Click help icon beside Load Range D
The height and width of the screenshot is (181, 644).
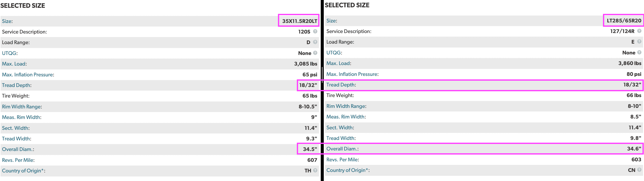click(x=315, y=42)
